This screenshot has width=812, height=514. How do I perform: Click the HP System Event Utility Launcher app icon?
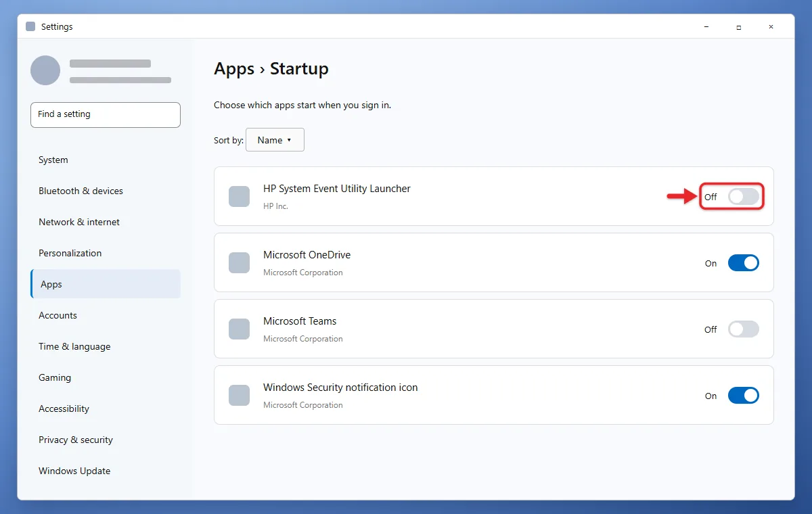tap(239, 197)
